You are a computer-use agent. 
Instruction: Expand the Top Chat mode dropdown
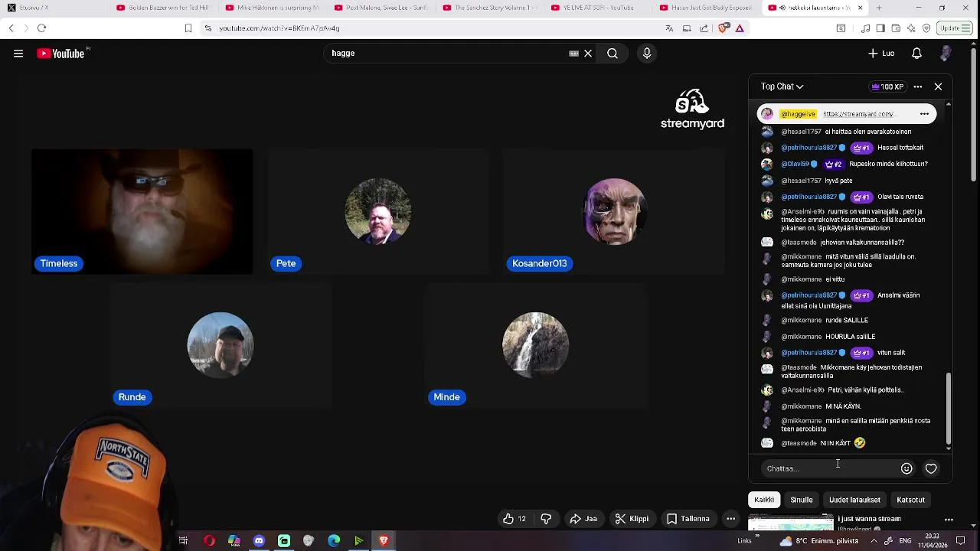click(x=782, y=86)
